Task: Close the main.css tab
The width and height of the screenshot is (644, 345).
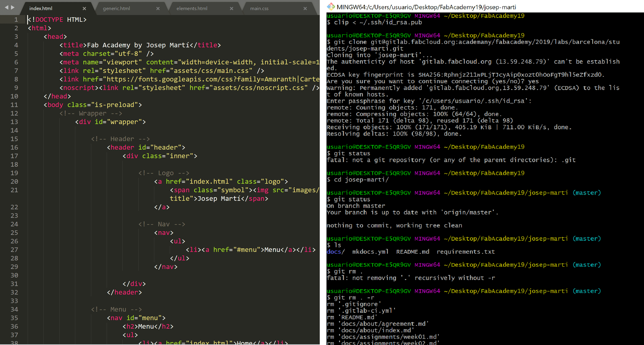Action: pos(305,9)
